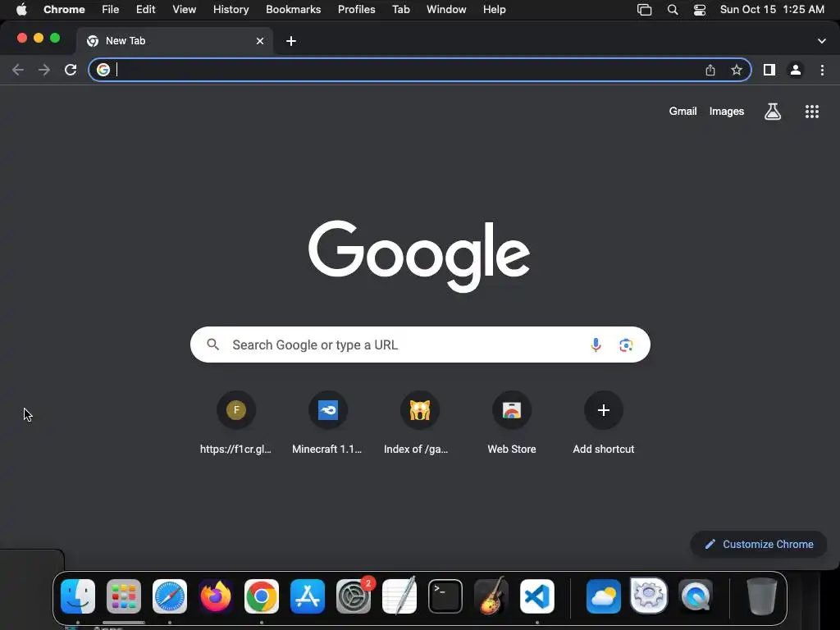
Task: Open the Images link
Action: click(x=727, y=112)
